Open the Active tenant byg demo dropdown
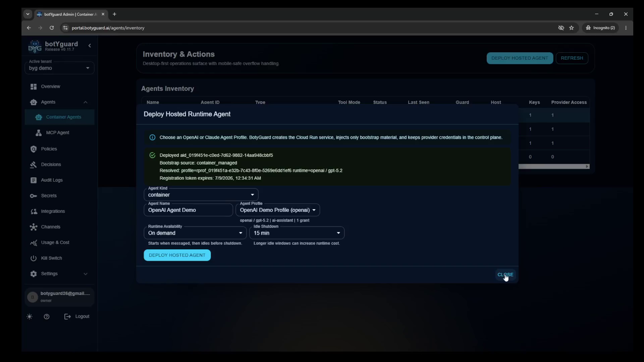644x362 pixels. point(59,68)
